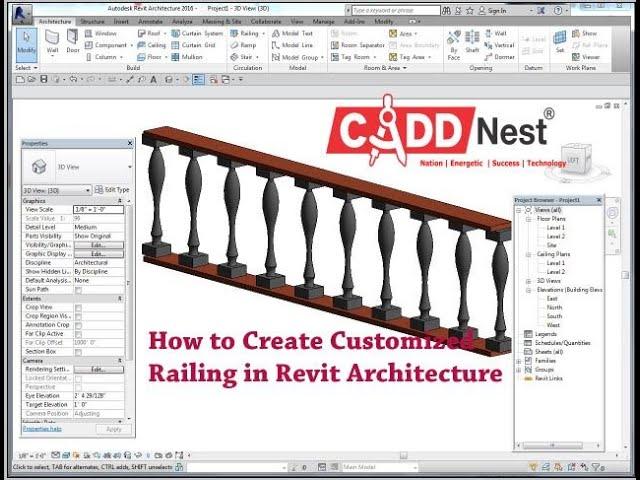
Task: Select the Column tool
Action: (104, 57)
